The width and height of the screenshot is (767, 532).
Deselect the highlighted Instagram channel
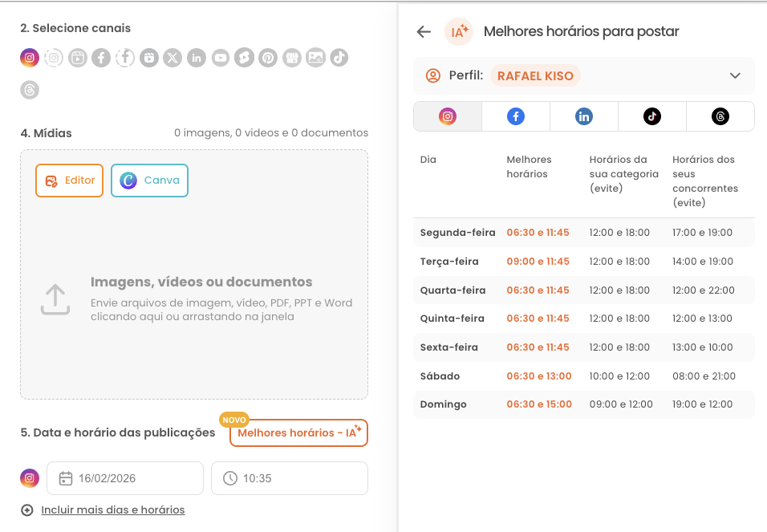[x=30, y=58]
